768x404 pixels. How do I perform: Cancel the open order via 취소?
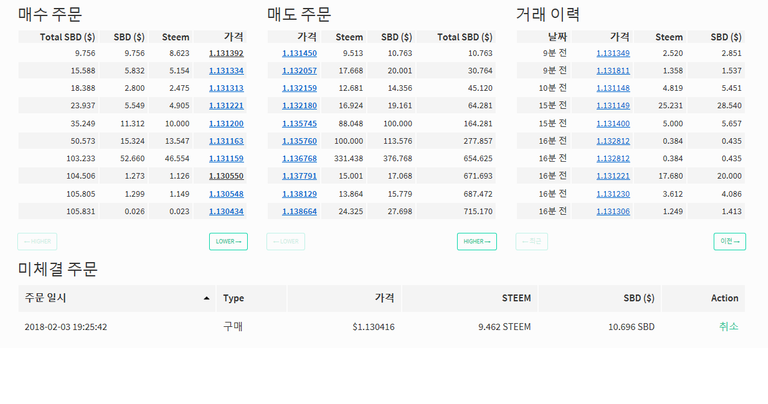(x=728, y=326)
